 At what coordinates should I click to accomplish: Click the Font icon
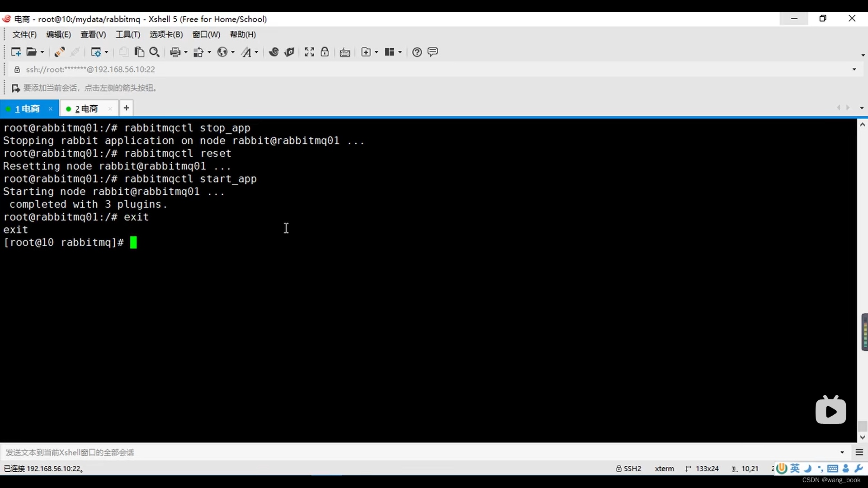[246, 52]
